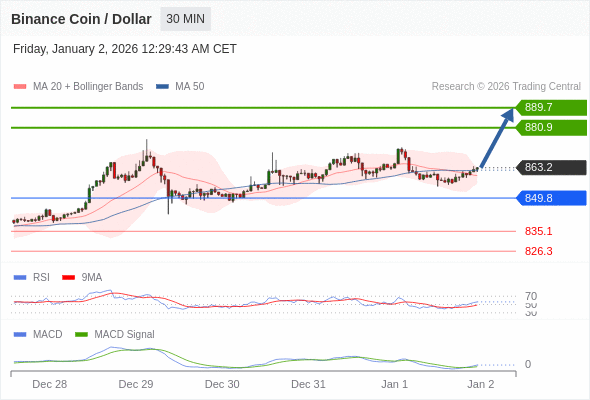Screen dimensions: 590x400
Task: Click the 849.8 blue pivot tag
Action: (x=551, y=198)
